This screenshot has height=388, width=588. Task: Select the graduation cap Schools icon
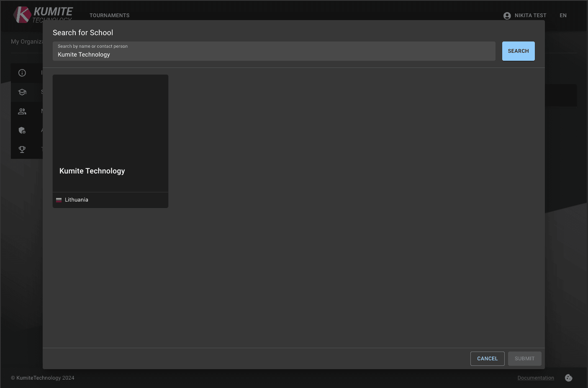22,92
